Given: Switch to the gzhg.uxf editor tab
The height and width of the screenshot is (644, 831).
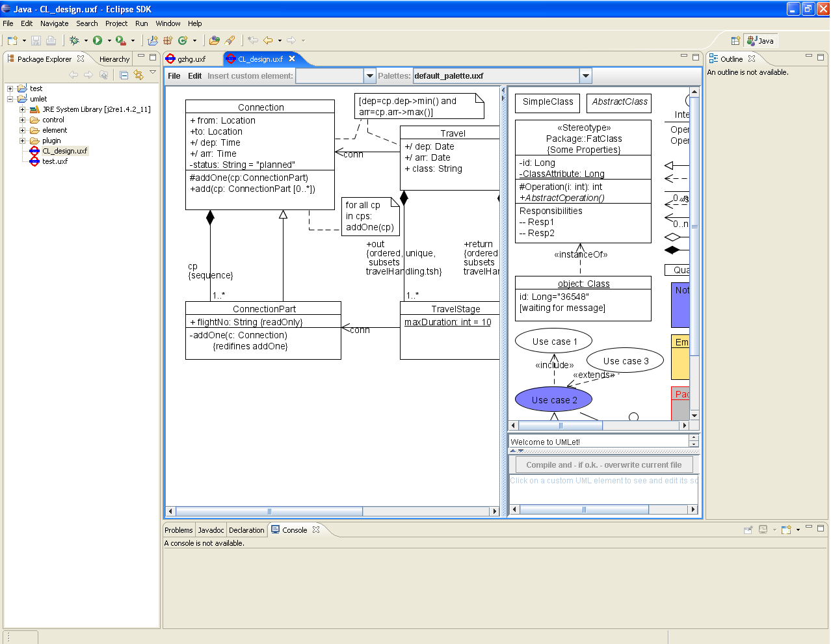Looking at the screenshot, I should tap(191, 59).
